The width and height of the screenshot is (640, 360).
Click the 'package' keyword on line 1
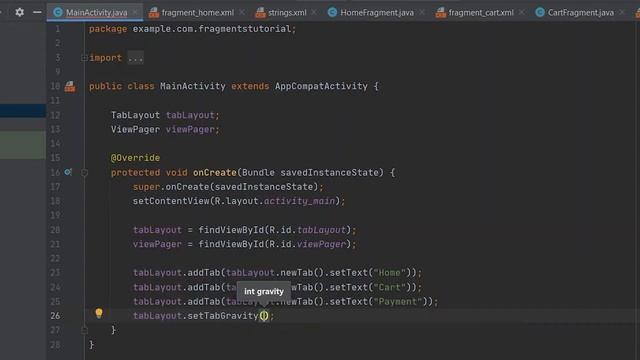pos(108,29)
